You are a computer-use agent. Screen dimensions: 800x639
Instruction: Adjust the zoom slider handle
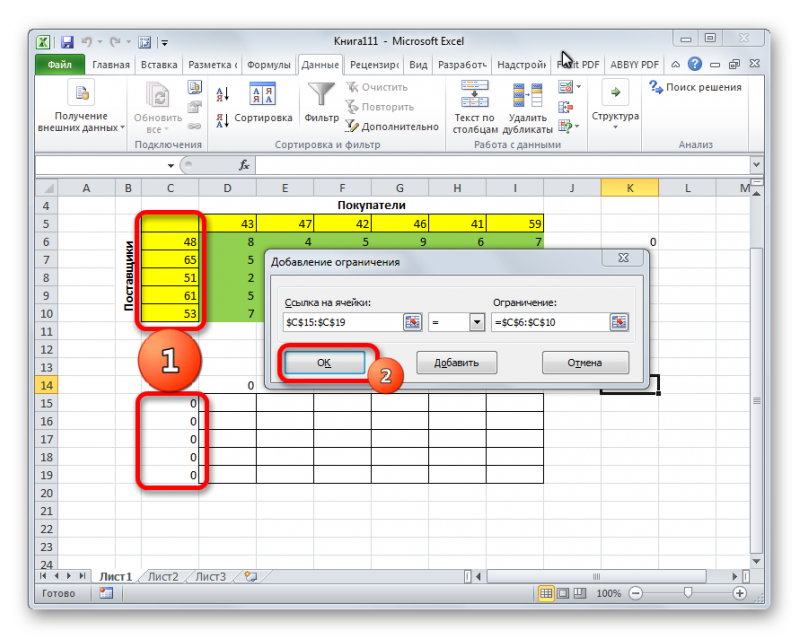(x=688, y=593)
